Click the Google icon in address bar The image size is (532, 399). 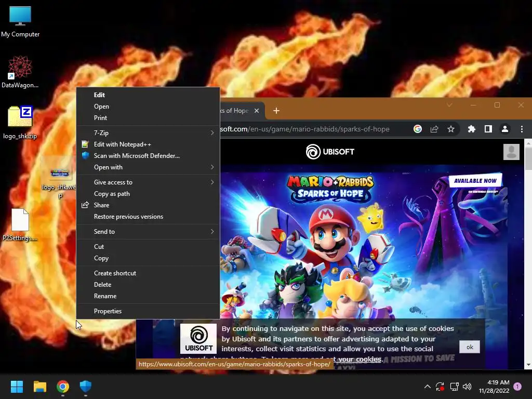tap(418, 129)
